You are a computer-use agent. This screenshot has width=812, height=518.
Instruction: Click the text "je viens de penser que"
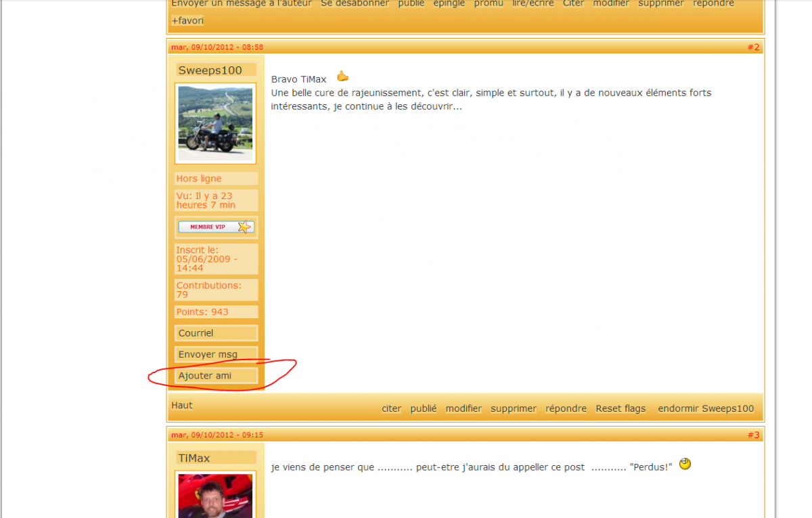point(323,467)
